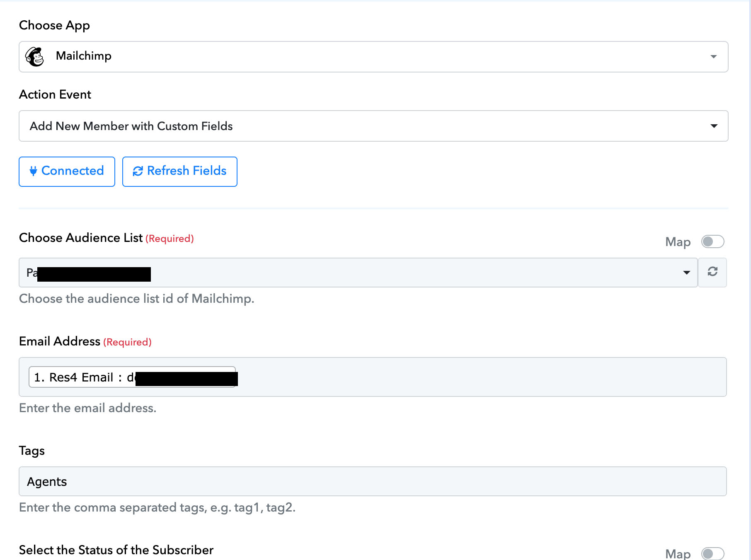The width and height of the screenshot is (751, 560).
Task: Click the Email Address input field
Action: tap(373, 377)
